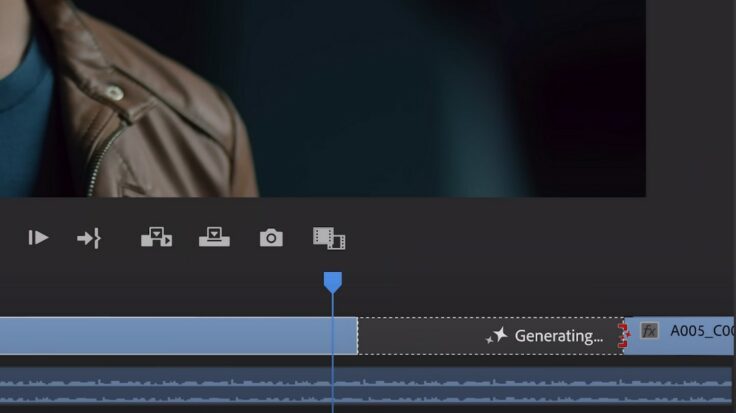This screenshot has height=413, width=736.
Task: Click the Lift icon
Action: click(156, 237)
